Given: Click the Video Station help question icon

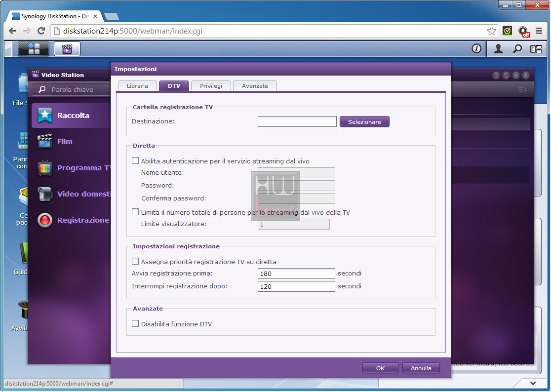Looking at the screenshot, I should pyautogui.click(x=496, y=75).
